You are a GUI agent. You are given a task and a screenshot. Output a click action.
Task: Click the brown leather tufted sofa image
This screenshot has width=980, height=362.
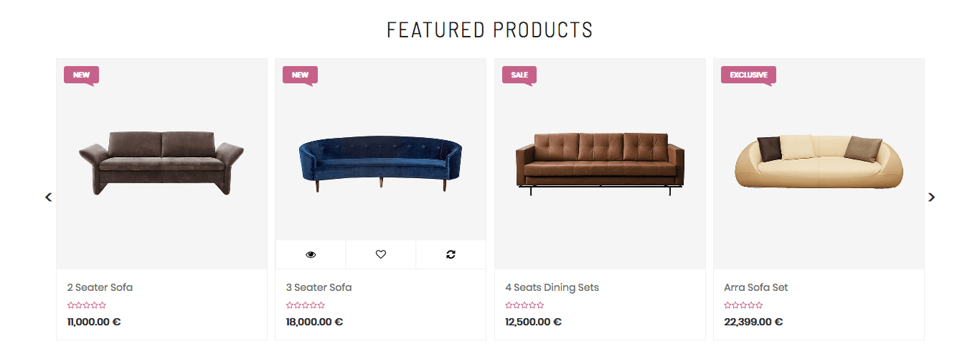(x=600, y=162)
